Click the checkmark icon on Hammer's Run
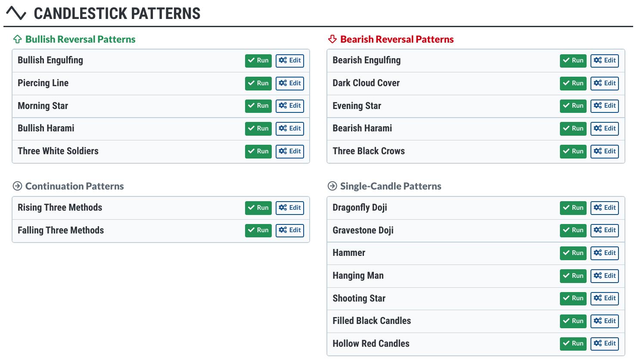The image size is (637, 364). tap(566, 253)
